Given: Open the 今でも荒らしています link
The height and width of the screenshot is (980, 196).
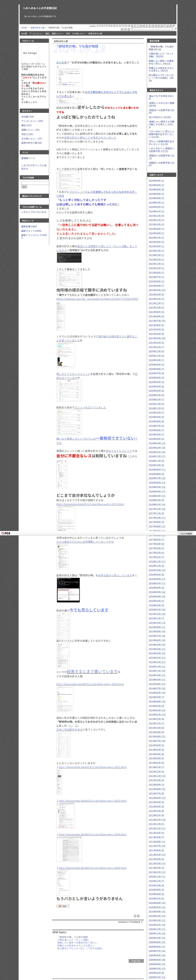Looking at the screenshot, I should [89, 610].
